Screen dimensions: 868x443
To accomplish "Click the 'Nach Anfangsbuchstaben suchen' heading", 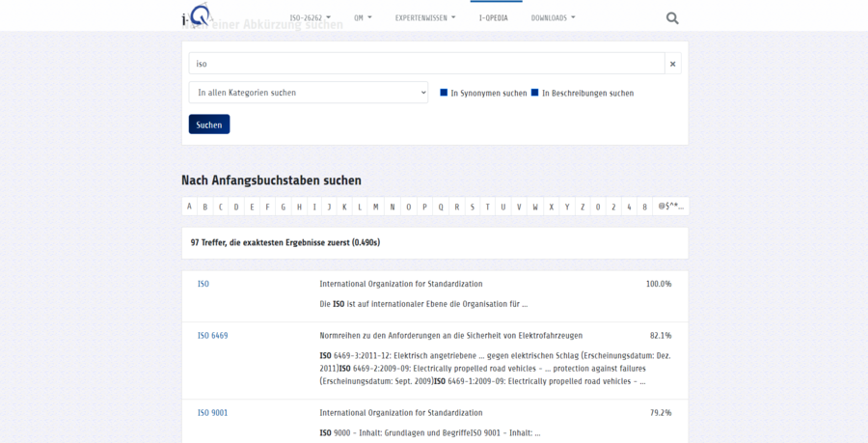I will pos(271,180).
